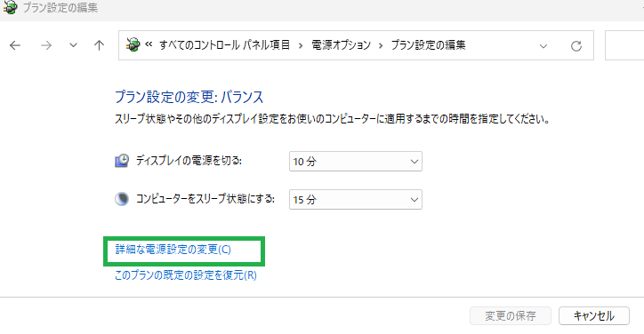Navigate to 電源オプション breadcrumb
Viewport: 644px width, 334px height.
[x=341, y=44]
